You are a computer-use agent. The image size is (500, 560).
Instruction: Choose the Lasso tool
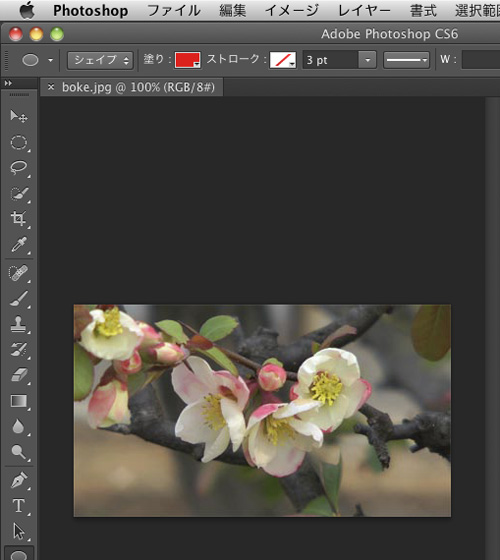(x=19, y=168)
